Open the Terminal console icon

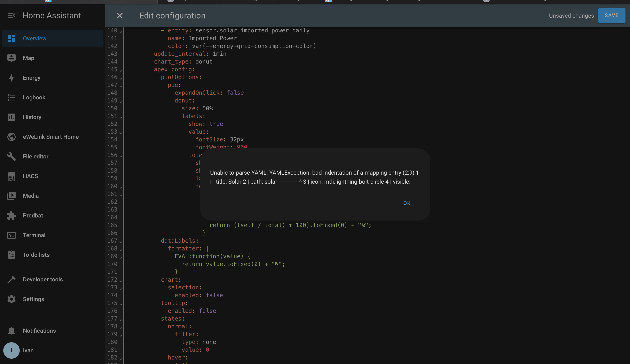pyautogui.click(x=11, y=235)
